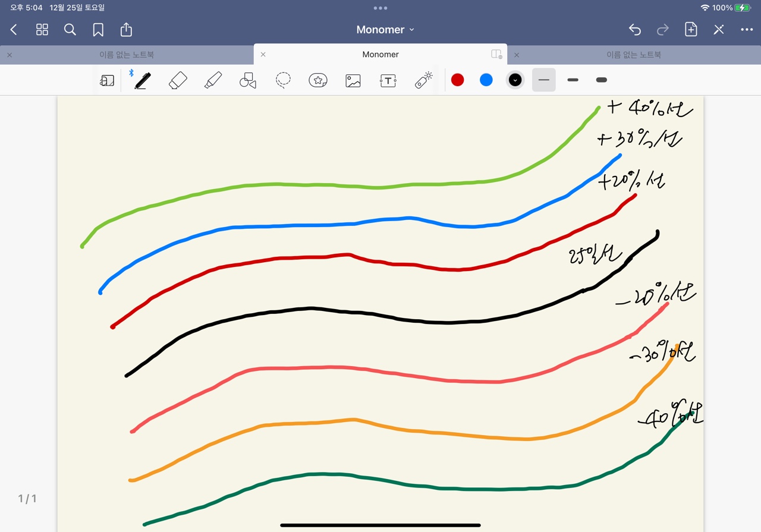
Task: Open the Elements sticker tool
Action: click(x=318, y=80)
